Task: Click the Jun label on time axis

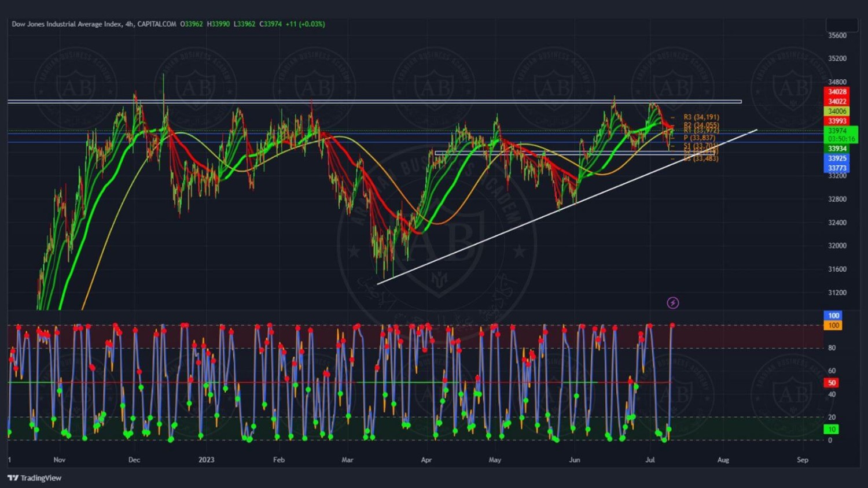Action: (x=574, y=460)
